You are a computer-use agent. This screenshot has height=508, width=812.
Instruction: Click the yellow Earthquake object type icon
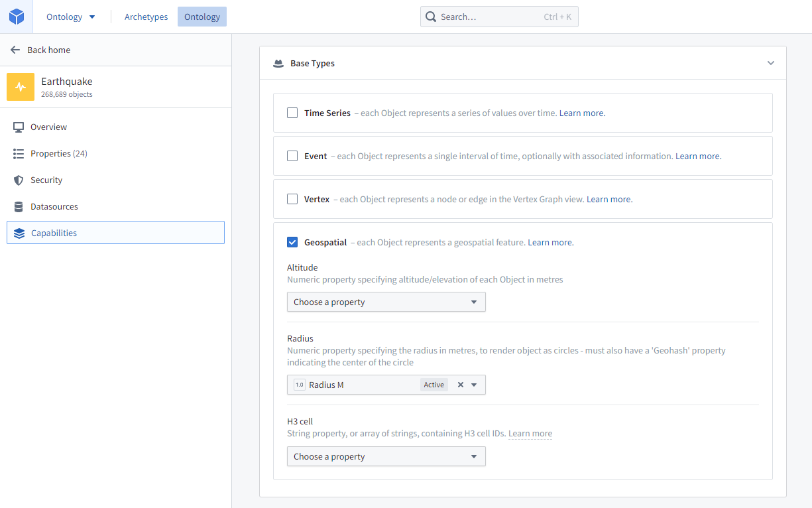tap(21, 87)
